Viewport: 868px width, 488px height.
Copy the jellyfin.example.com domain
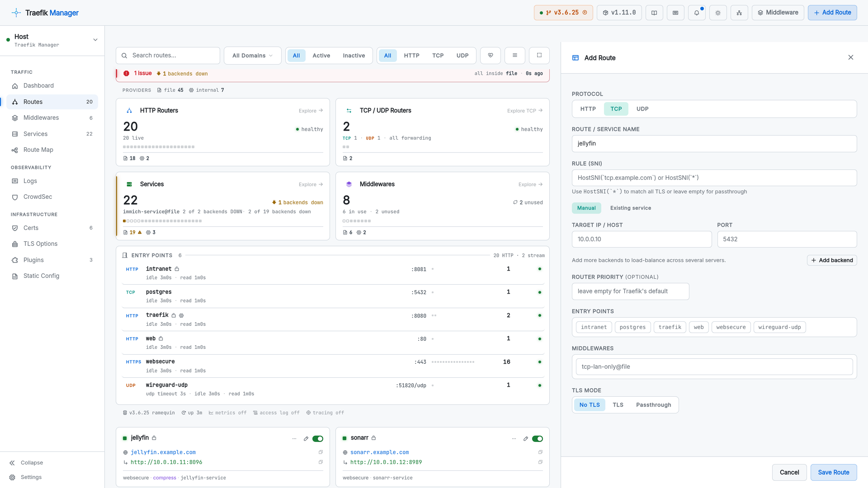click(x=321, y=452)
